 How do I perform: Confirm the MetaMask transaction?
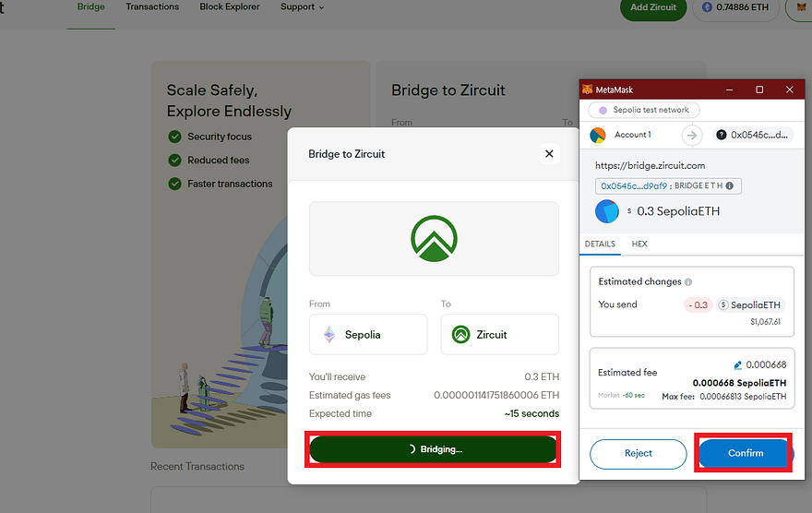tap(746, 453)
